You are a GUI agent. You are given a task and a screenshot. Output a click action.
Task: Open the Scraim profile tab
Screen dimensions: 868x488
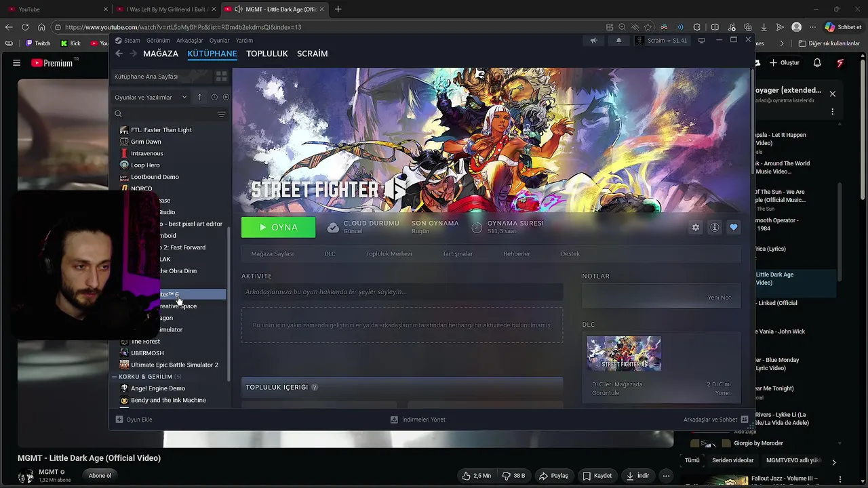point(312,54)
